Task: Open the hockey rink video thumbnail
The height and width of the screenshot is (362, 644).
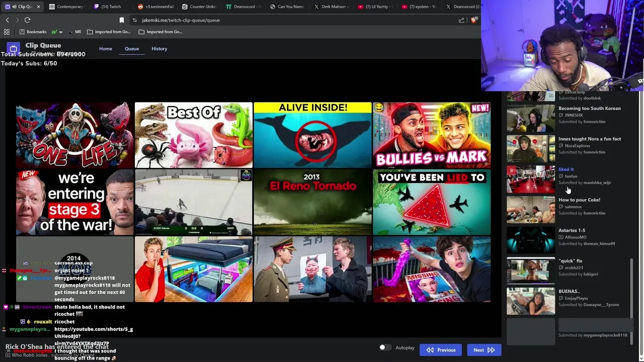Action: coord(194,202)
